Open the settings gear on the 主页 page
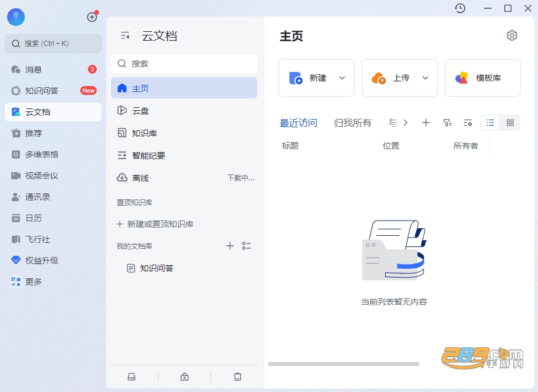 point(511,35)
